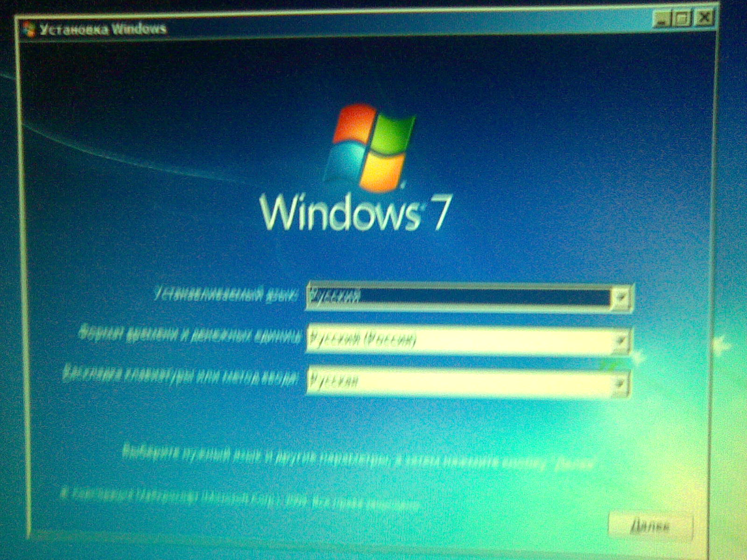Minimize the Установка Windows window
The width and height of the screenshot is (747, 560).
(662, 19)
